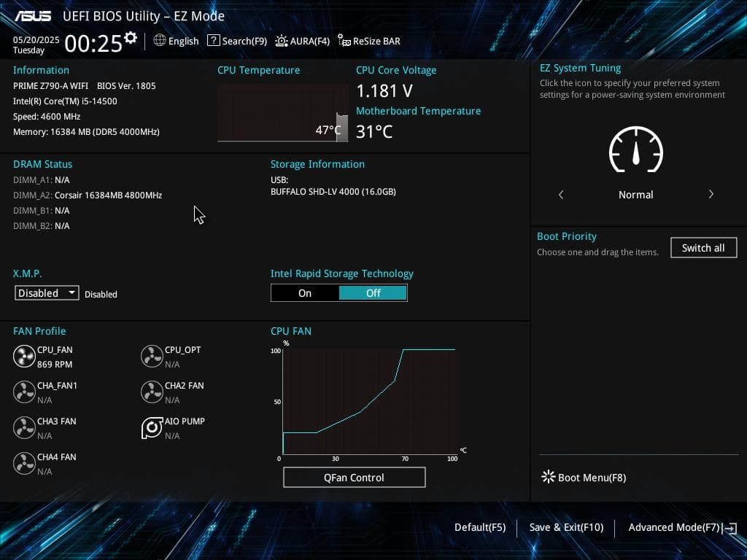Click the gear icon next to the clock
Viewport: 747px width, 560px height.
pyautogui.click(x=130, y=36)
